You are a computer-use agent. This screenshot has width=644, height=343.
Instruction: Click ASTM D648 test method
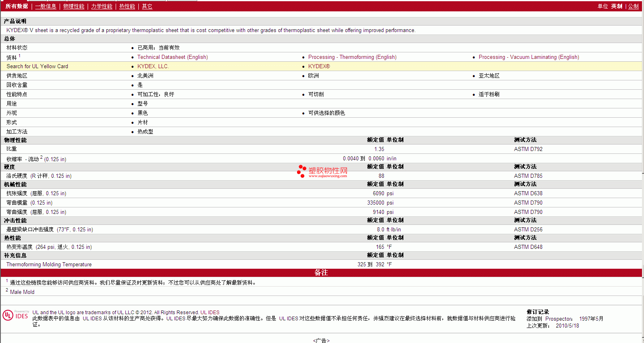tap(528, 247)
